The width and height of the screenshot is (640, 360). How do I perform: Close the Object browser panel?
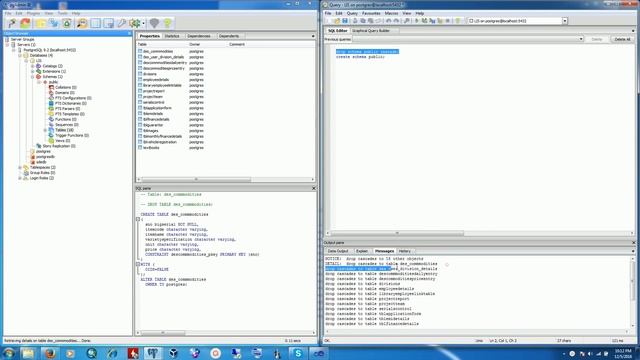tap(129, 33)
